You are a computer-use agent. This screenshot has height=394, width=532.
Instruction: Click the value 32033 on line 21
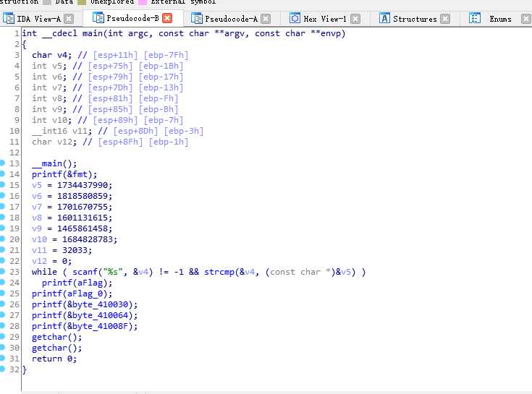75,250
